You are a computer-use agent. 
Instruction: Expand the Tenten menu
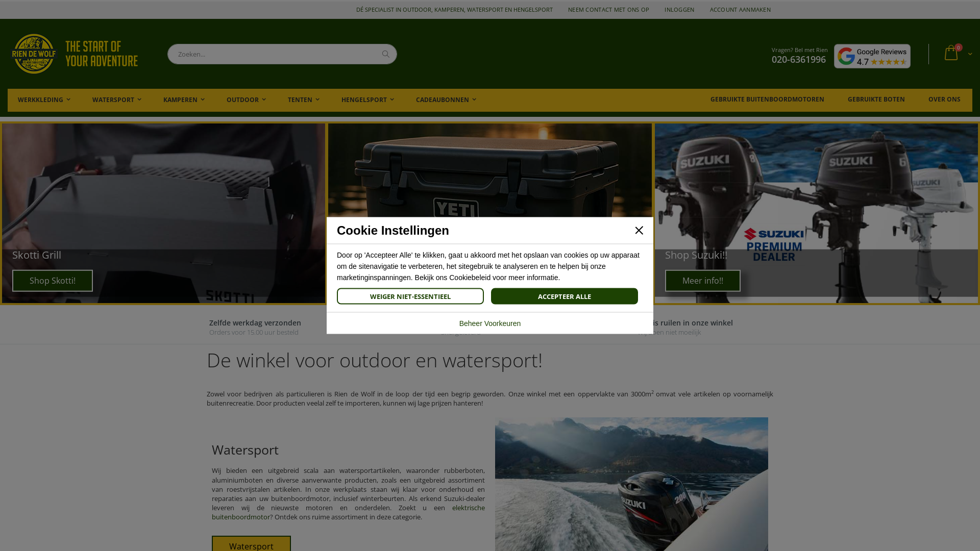tap(303, 100)
